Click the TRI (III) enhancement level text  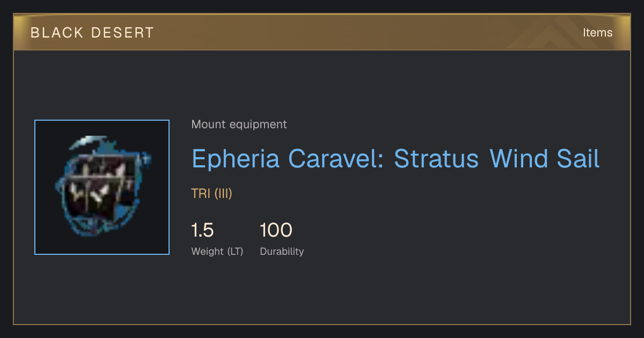click(211, 194)
